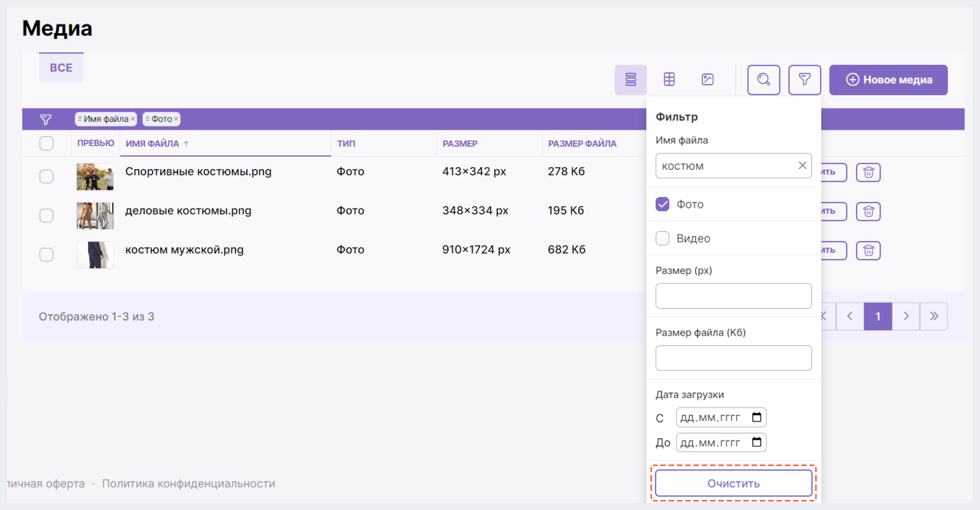Open calendar picker for С date
The height and width of the screenshot is (510, 980).
(x=757, y=417)
